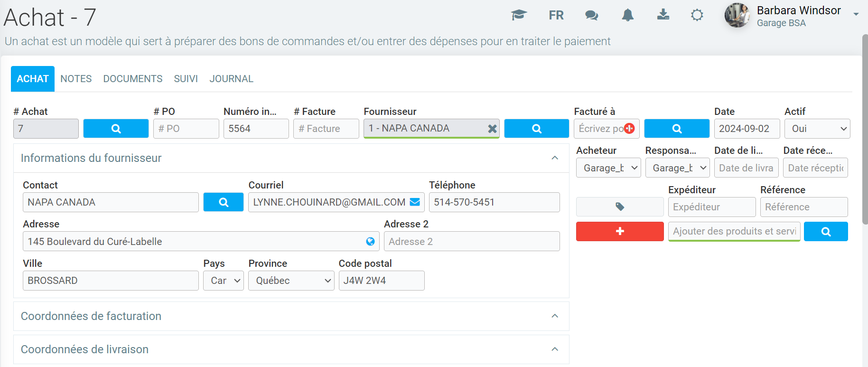Image resolution: width=868 pixels, height=367 pixels.
Task: Switch to the DOCUMENTS tab
Action: 133,79
